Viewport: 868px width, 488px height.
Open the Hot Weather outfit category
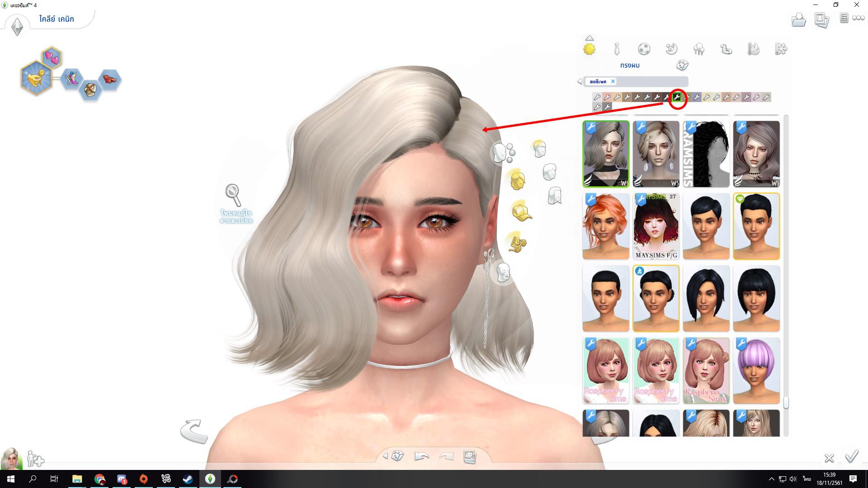pos(754,49)
